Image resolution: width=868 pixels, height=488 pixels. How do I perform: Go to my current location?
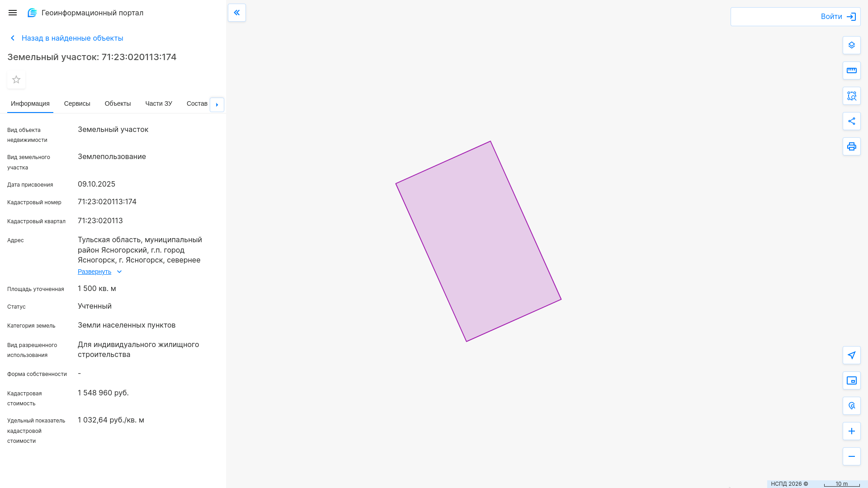tap(852, 355)
